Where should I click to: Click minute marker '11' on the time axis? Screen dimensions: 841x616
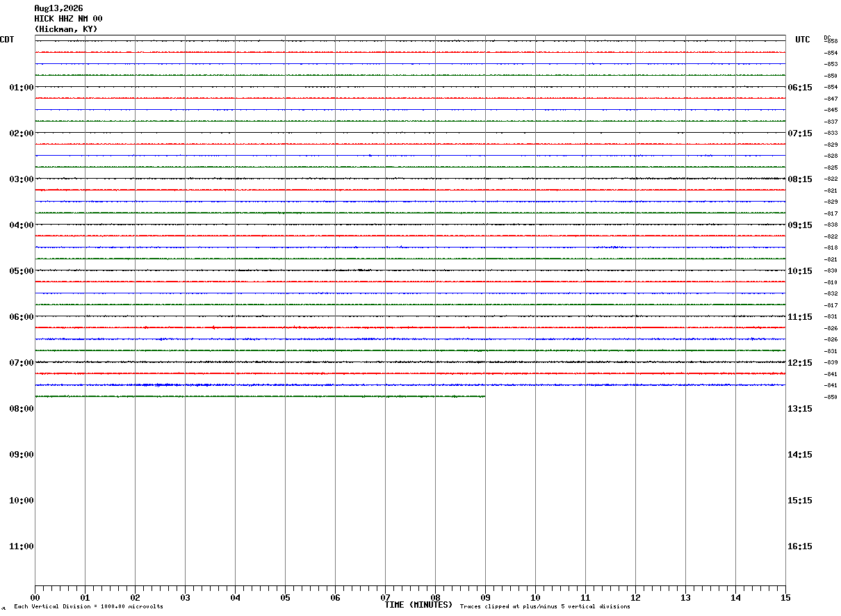(x=585, y=598)
